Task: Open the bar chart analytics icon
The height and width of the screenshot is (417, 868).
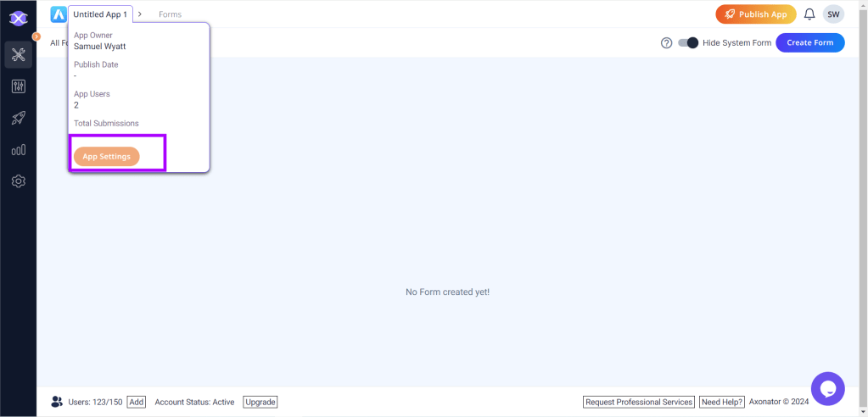Action: click(x=18, y=150)
